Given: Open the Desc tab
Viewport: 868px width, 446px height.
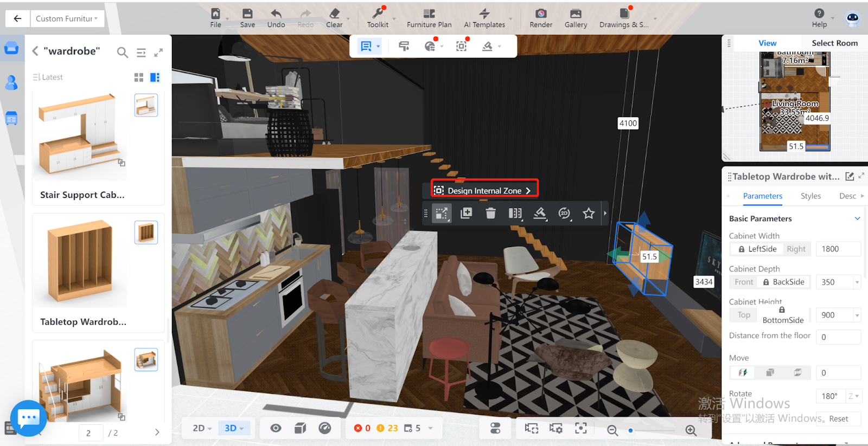Looking at the screenshot, I should click(x=847, y=196).
